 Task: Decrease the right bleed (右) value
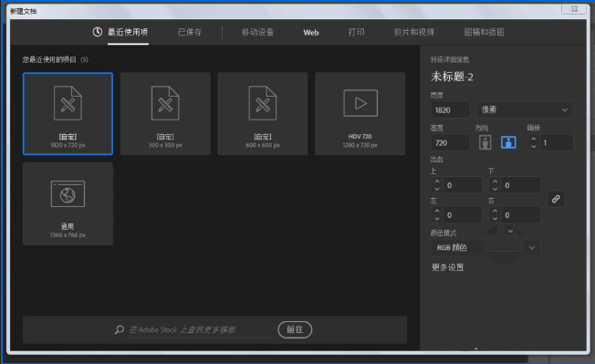pos(495,218)
